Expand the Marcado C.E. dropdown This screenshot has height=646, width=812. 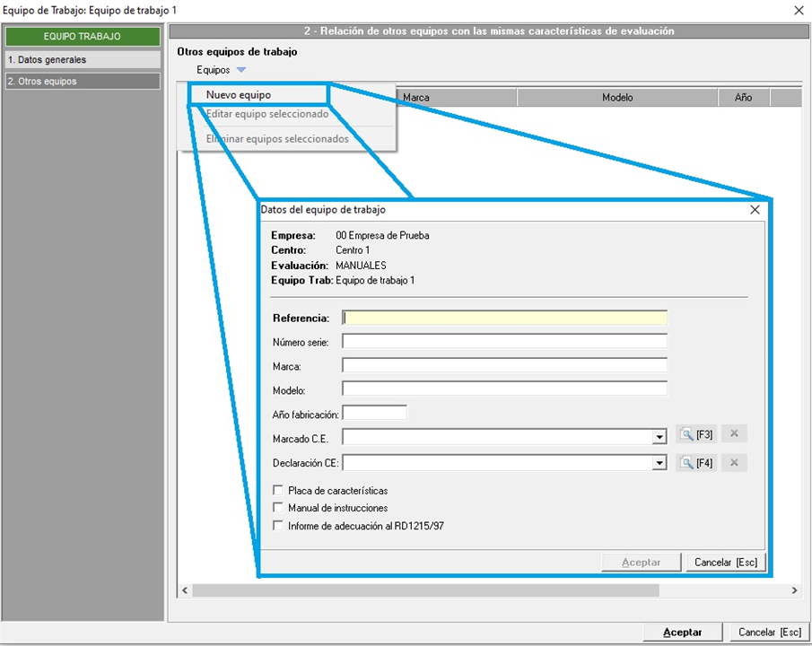coord(660,437)
